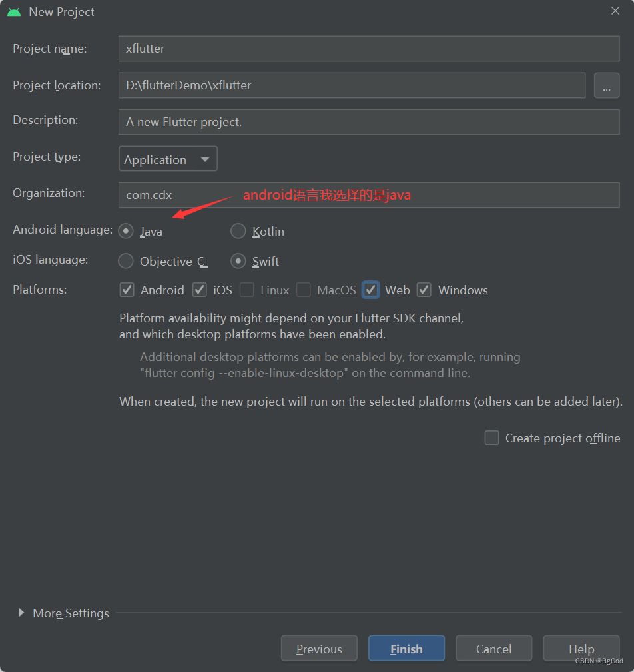634x672 pixels.
Task: Click the Previous button
Action: tap(320, 649)
